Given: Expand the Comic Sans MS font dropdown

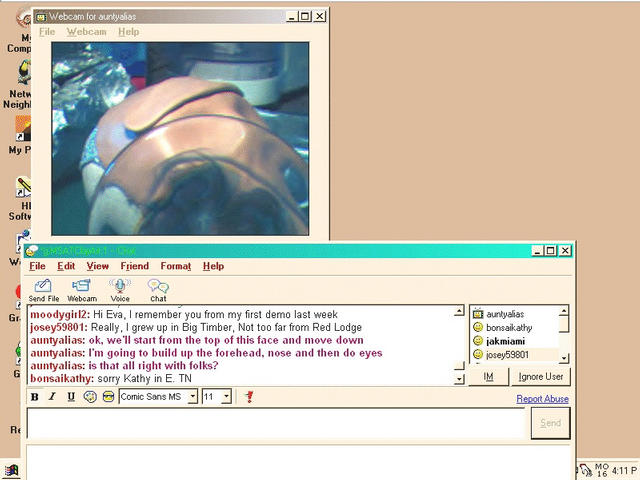Looking at the screenshot, I should click(193, 396).
